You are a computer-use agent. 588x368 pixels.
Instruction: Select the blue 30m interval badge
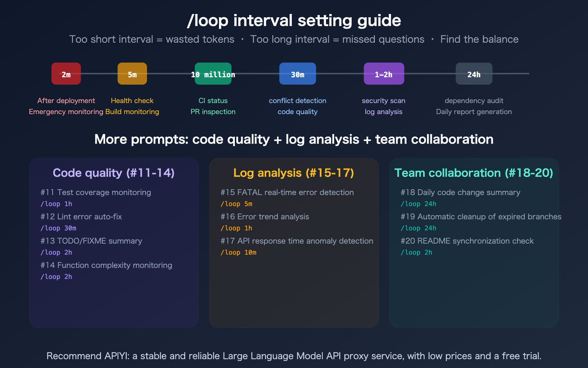298,74
